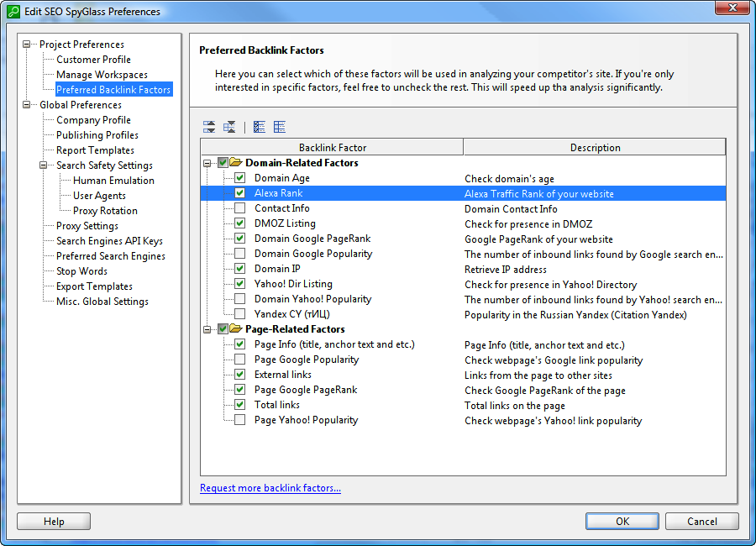The width and height of the screenshot is (756, 546).
Task: Open Company Profile settings
Action: point(93,119)
